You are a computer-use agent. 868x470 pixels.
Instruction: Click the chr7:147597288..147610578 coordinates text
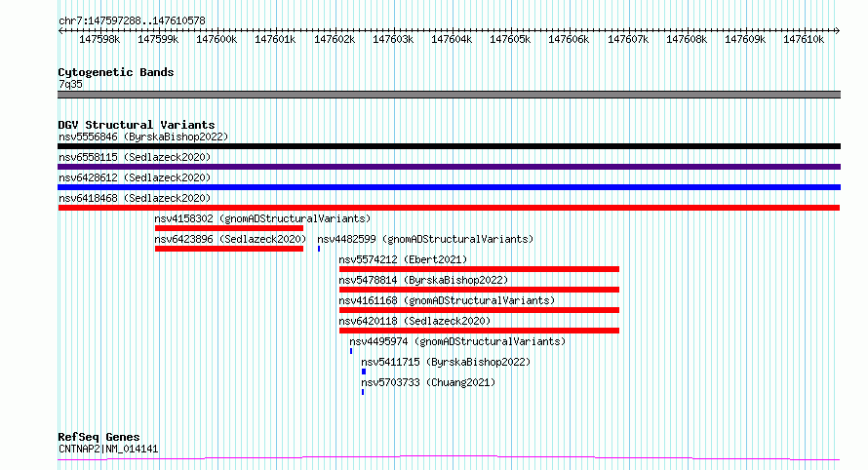pyautogui.click(x=132, y=20)
